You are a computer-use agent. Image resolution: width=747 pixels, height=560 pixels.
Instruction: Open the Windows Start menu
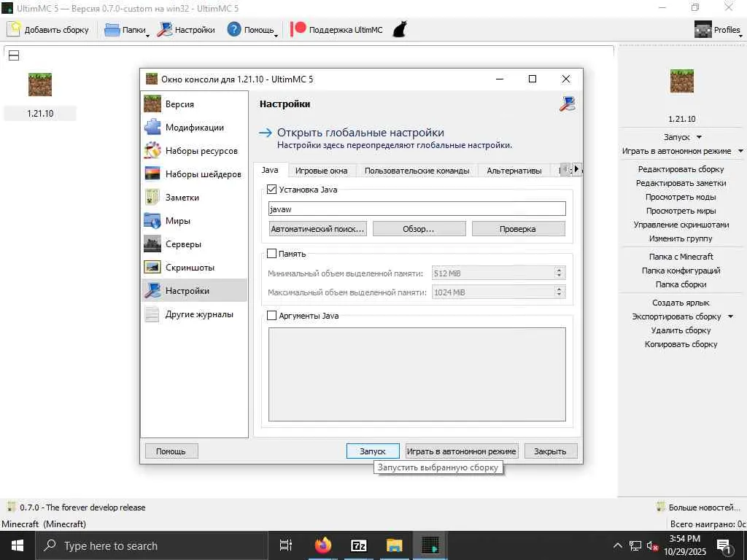[x=18, y=545]
